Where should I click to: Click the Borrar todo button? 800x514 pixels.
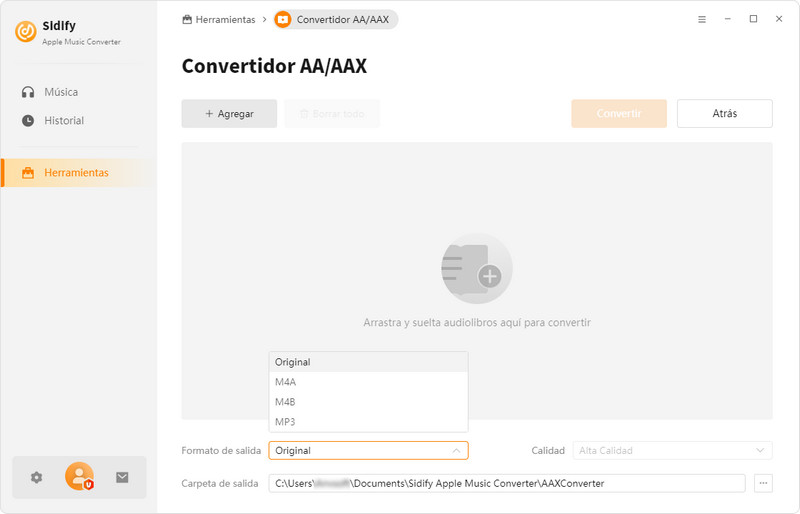pyautogui.click(x=332, y=113)
